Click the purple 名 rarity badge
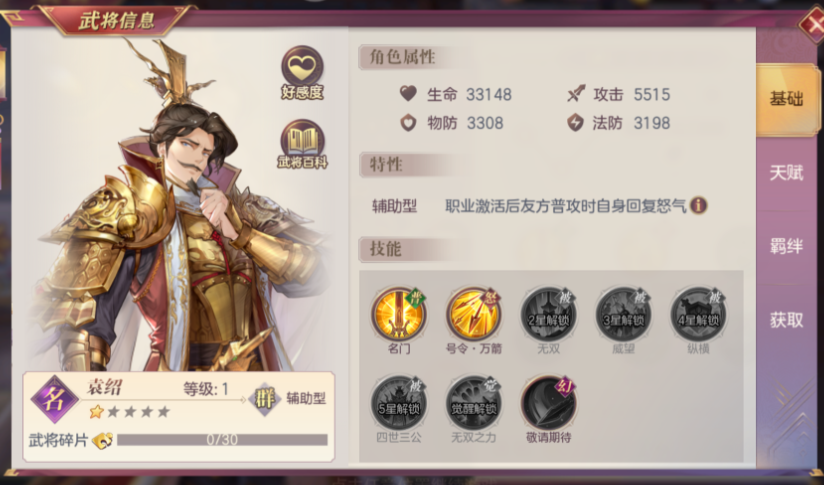Screen dimensions: 824x485 pos(55,399)
